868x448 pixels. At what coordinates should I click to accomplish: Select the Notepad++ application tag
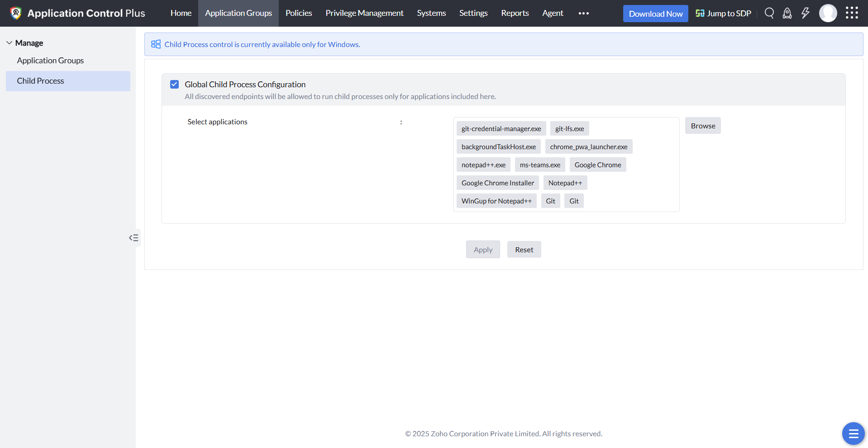pos(565,183)
